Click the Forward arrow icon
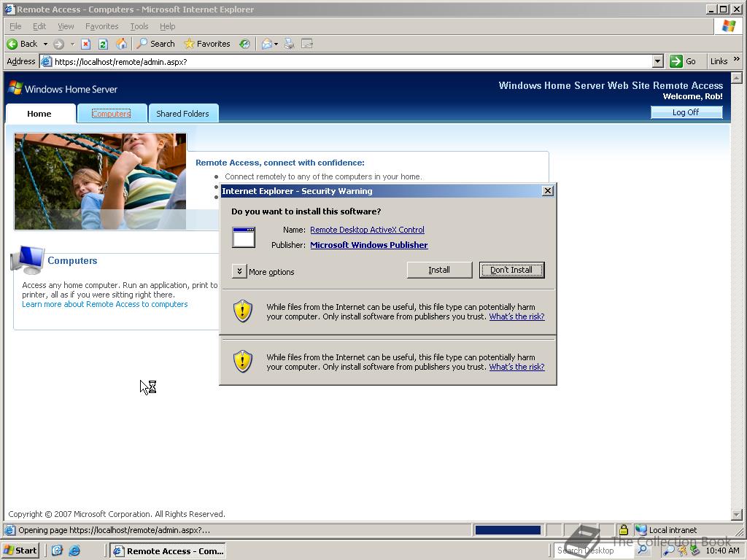Image resolution: width=747 pixels, height=560 pixels. [x=58, y=44]
